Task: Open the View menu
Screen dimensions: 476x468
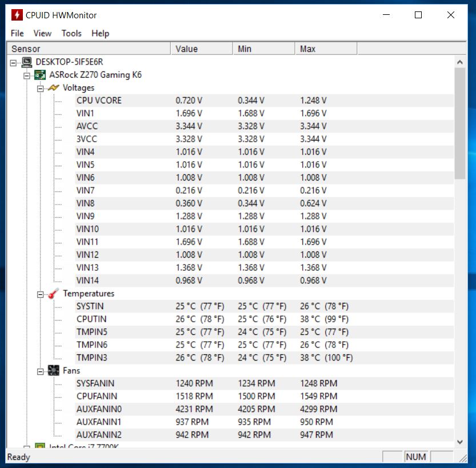Action: click(x=42, y=33)
